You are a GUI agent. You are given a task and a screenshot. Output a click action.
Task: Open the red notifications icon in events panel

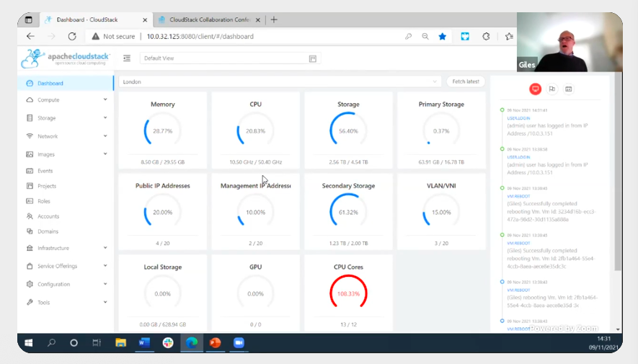point(535,89)
